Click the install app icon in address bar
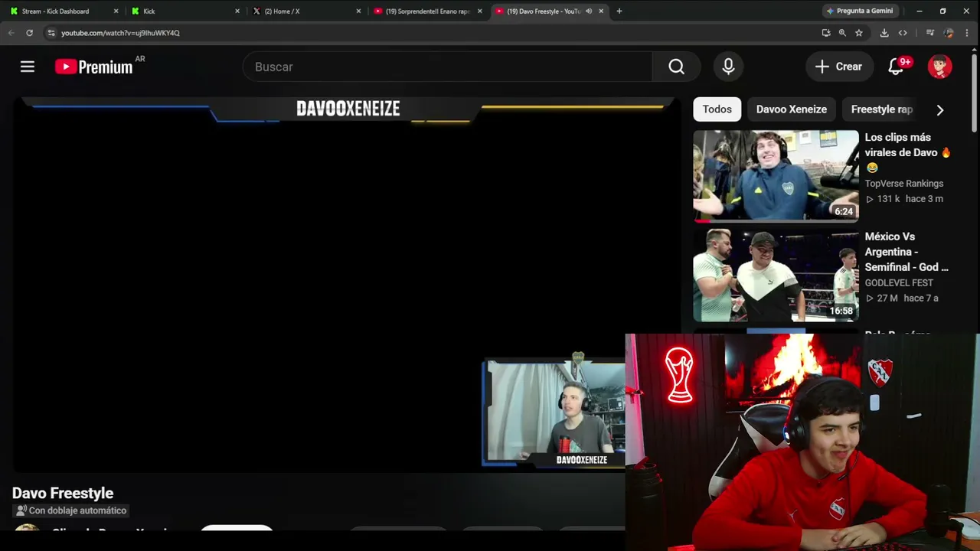Screen dimensions: 980x551 pos(825,33)
